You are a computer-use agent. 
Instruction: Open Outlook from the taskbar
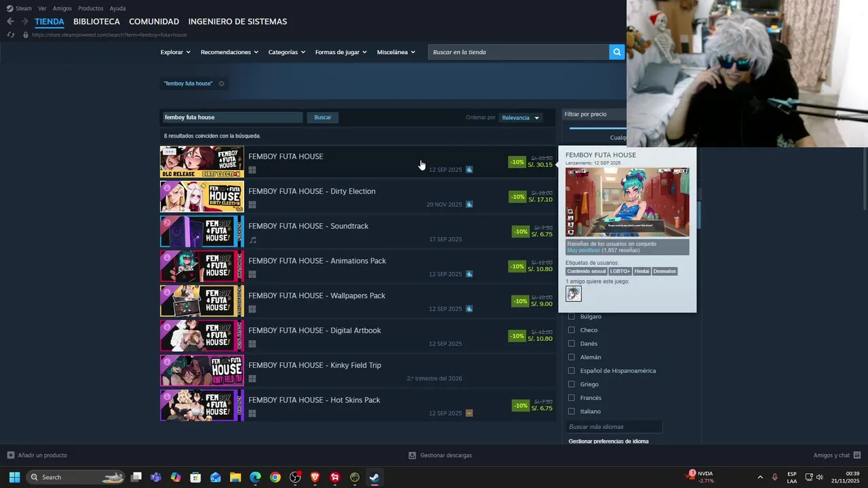tap(216, 477)
